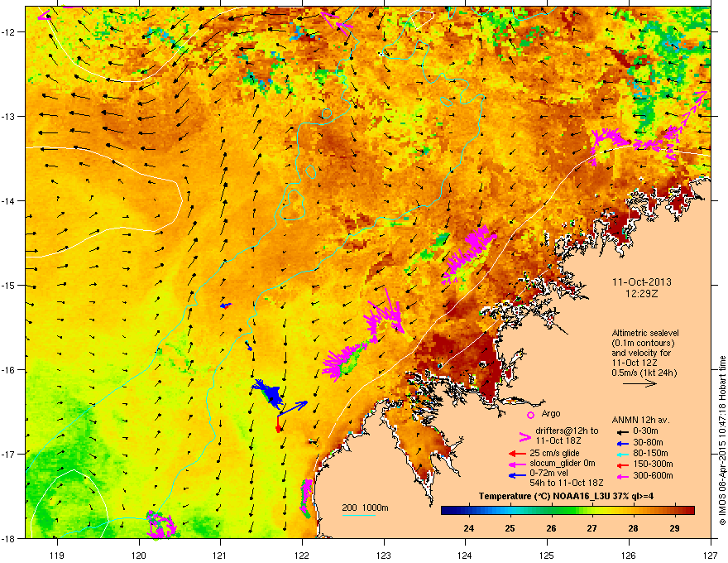Click the green colorbar region at 26
Viewport: 728px width, 563px height.
pos(551,510)
